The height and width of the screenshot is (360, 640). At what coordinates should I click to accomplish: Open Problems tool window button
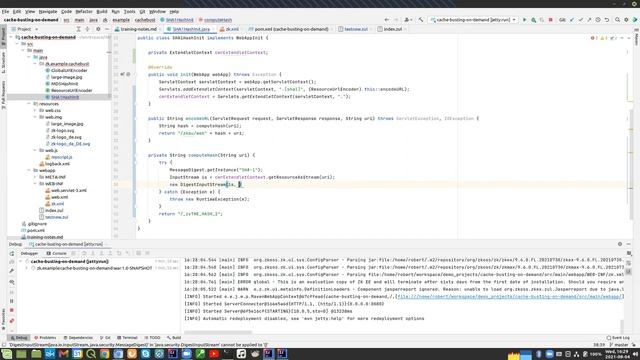click(45, 338)
